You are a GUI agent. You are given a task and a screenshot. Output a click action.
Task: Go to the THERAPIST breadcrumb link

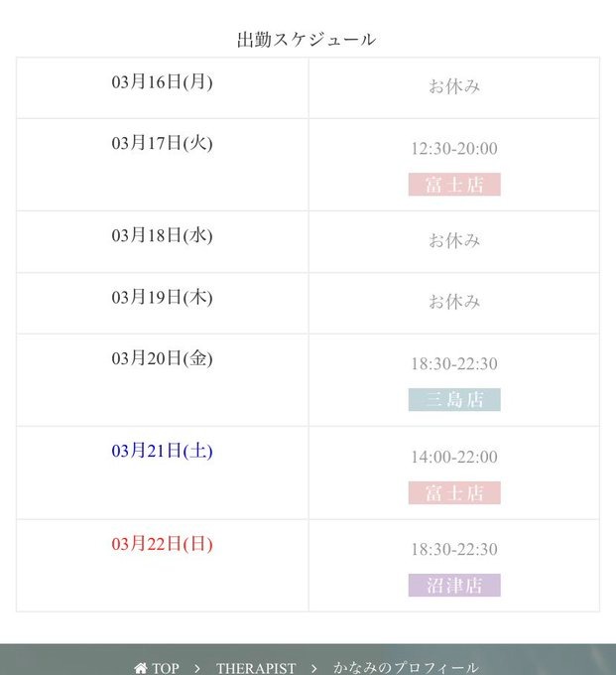point(256,668)
